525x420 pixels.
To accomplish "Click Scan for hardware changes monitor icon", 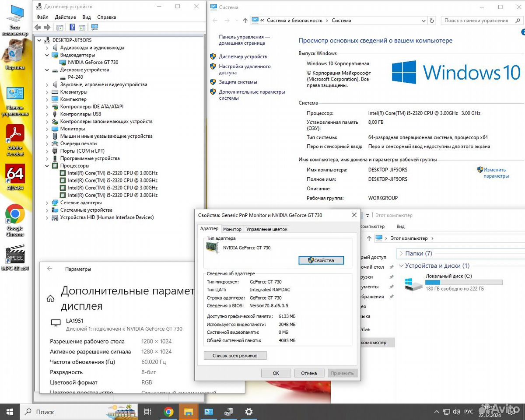I will [x=94, y=27].
